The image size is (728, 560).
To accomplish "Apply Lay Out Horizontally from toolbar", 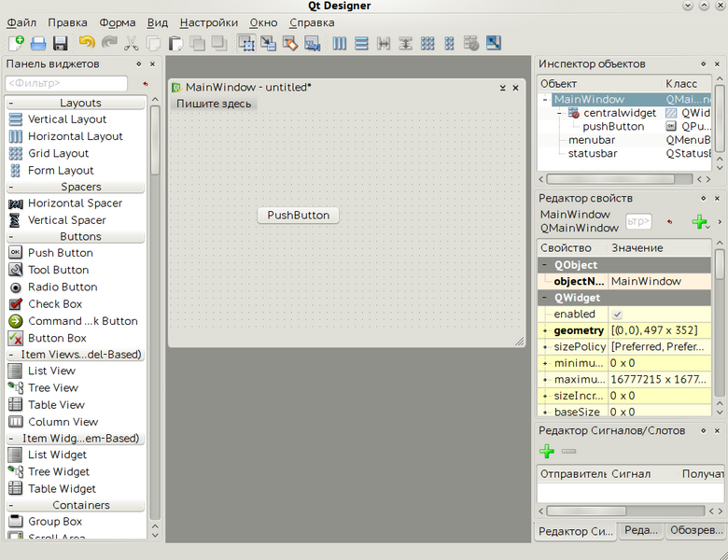I will pos(340,43).
